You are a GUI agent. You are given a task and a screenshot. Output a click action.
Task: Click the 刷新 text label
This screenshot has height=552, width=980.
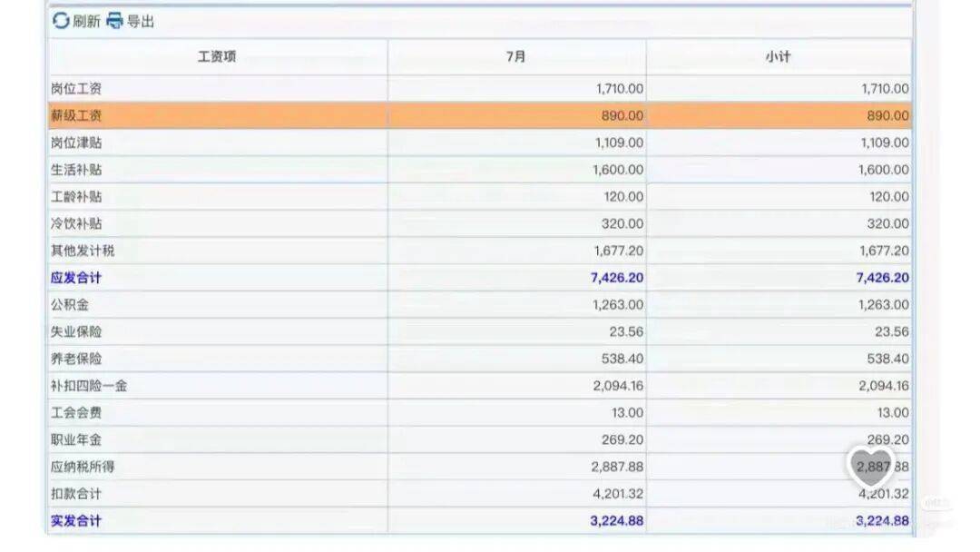[86, 22]
